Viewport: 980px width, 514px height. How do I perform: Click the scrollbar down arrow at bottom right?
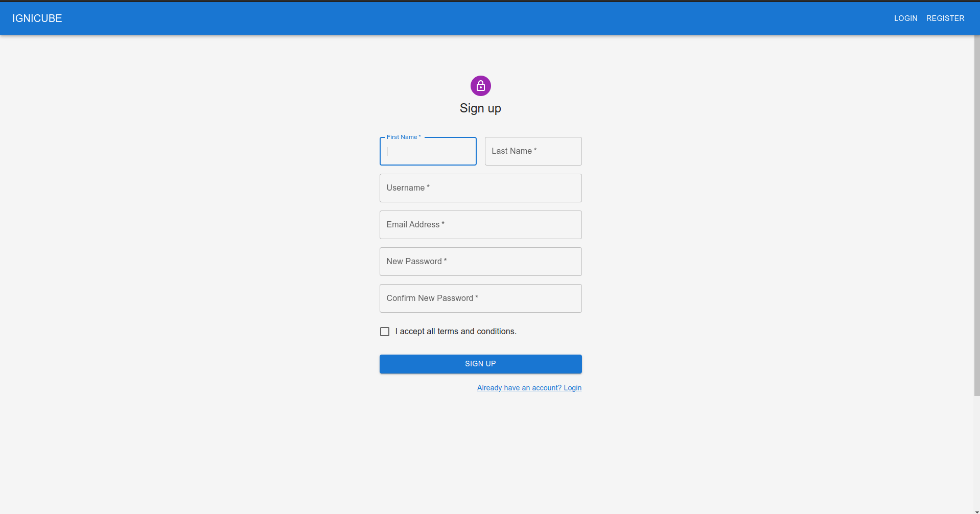coord(976,510)
